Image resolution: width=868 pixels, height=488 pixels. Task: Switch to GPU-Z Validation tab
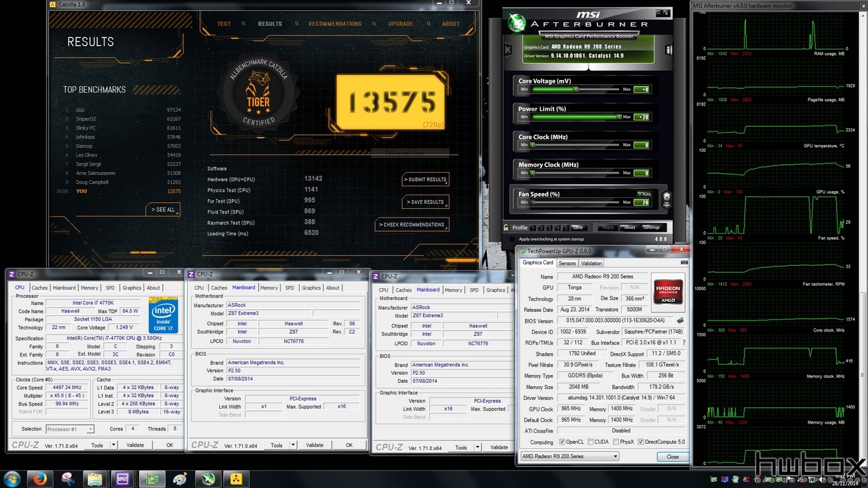pyautogui.click(x=591, y=263)
